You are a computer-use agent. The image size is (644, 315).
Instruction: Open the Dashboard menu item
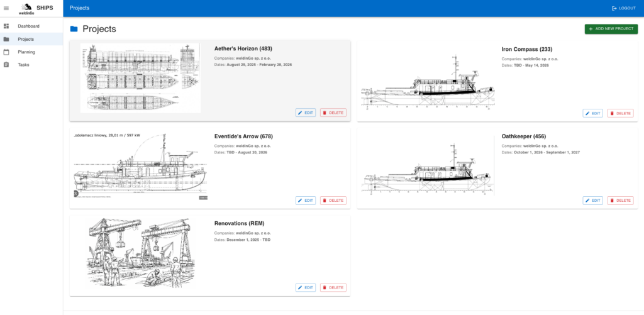28,26
